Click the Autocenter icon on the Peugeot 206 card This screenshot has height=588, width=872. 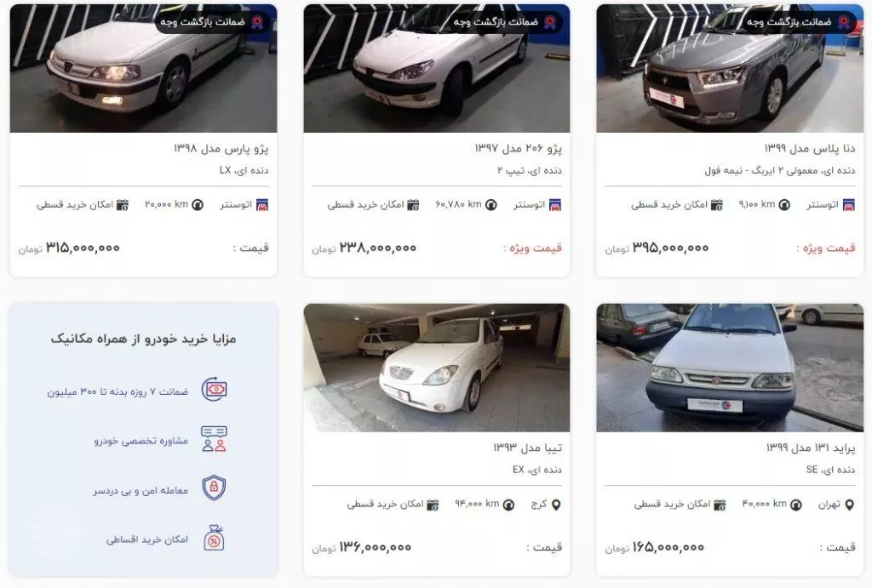pos(555,205)
